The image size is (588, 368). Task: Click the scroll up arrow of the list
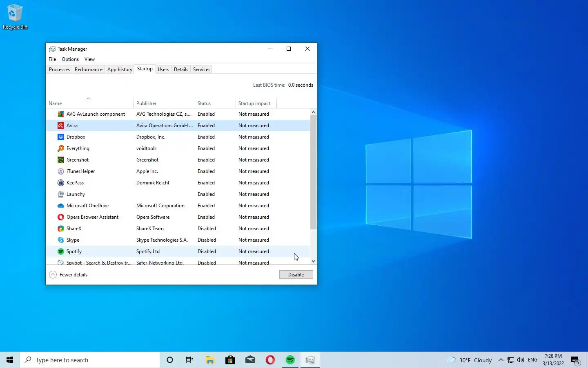click(313, 112)
